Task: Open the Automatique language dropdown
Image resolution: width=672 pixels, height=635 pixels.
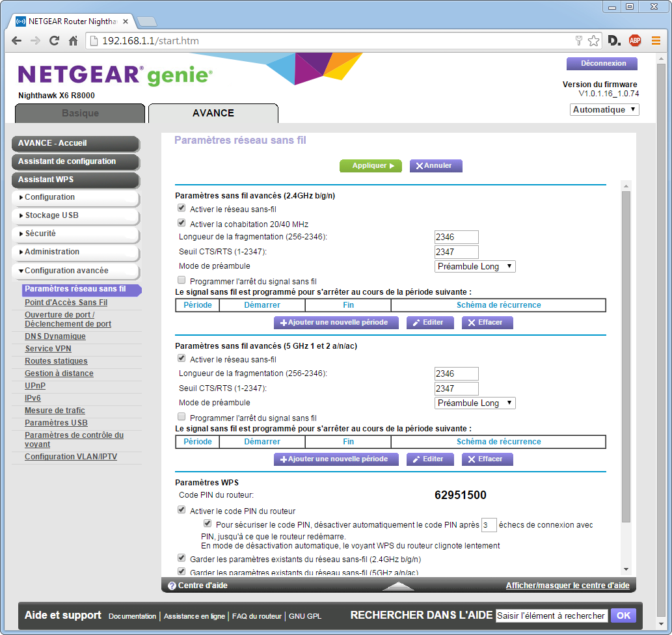Action: point(604,110)
